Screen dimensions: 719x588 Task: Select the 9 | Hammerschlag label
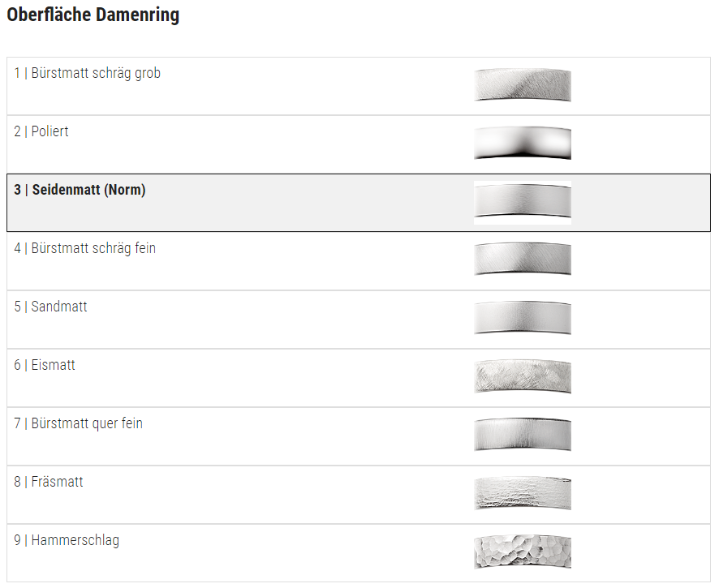pyautogui.click(x=67, y=540)
